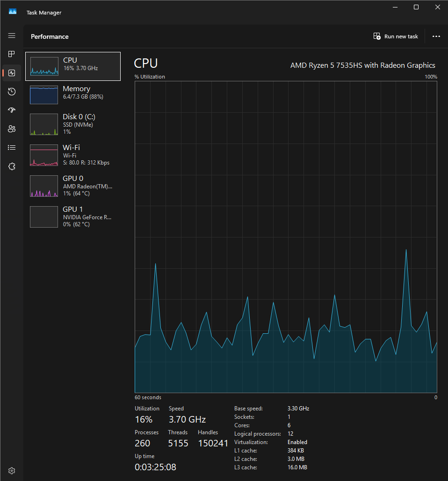Open the Details page icon
Viewport: 448px width, 481px height.
(x=12, y=148)
